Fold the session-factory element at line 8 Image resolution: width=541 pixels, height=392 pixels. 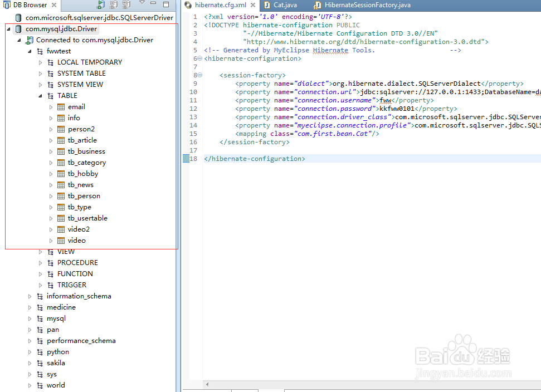200,75
